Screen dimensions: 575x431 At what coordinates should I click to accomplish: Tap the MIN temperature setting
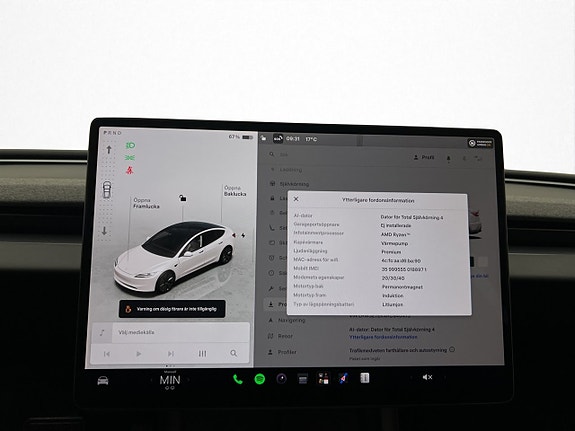point(170,380)
